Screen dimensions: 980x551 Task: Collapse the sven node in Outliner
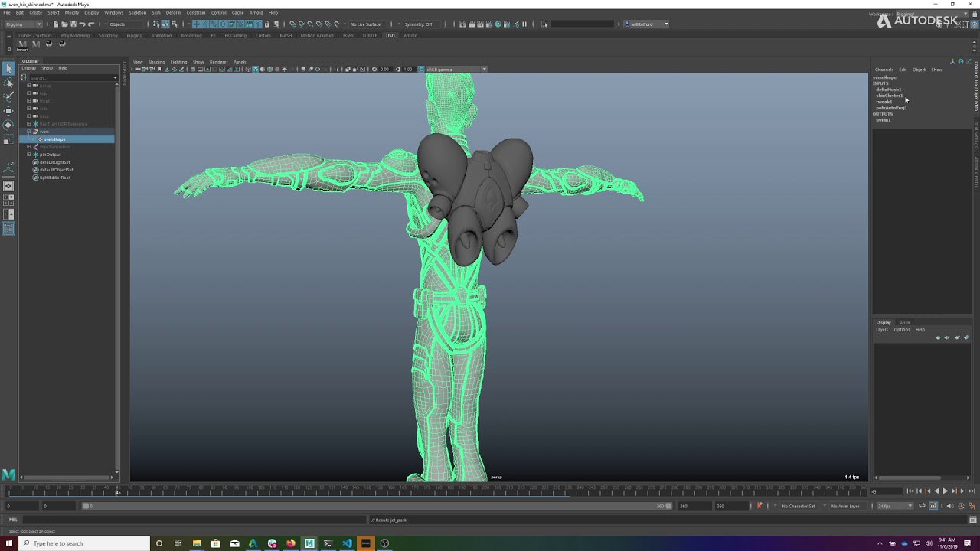(x=29, y=132)
